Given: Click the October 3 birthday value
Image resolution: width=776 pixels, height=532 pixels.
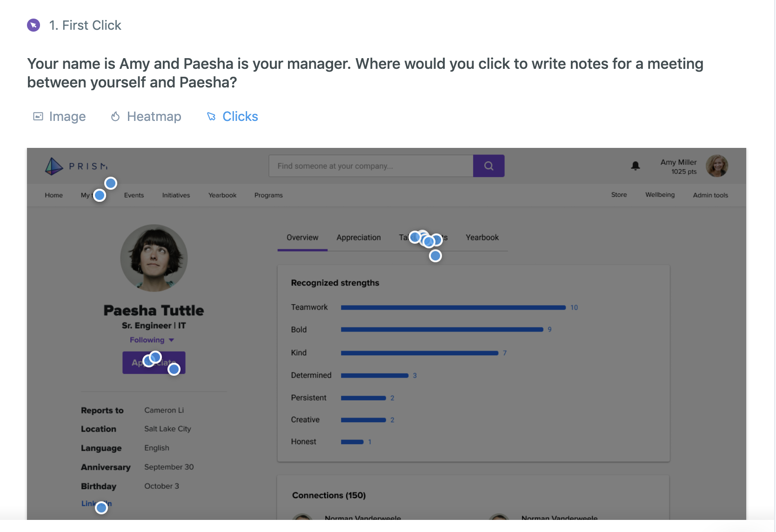Looking at the screenshot, I should pos(161,486).
